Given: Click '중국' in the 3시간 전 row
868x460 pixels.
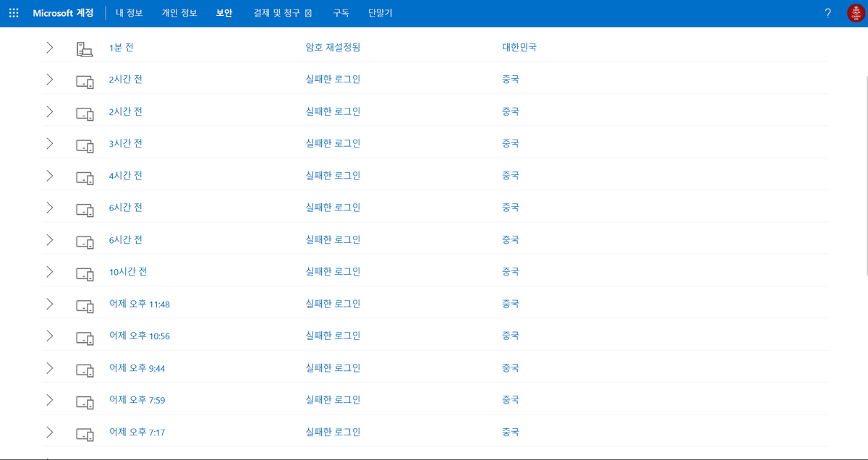Looking at the screenshot, I should pos(511,143).
